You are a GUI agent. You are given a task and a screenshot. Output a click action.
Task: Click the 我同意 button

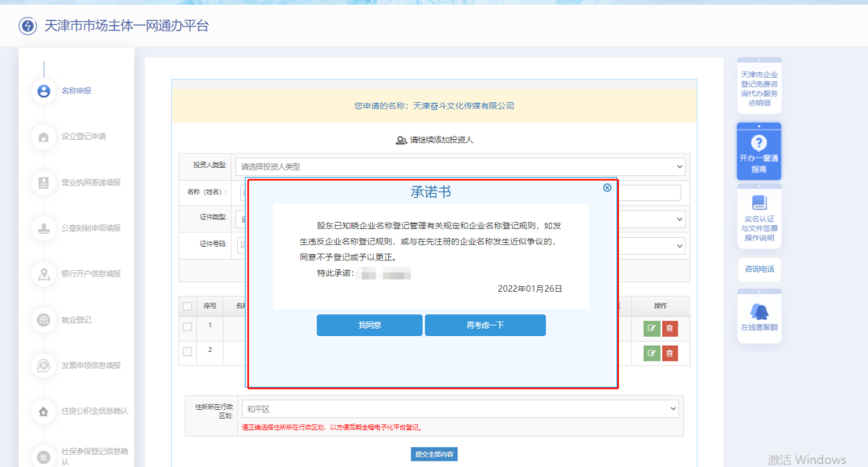[x=370, y=325]
